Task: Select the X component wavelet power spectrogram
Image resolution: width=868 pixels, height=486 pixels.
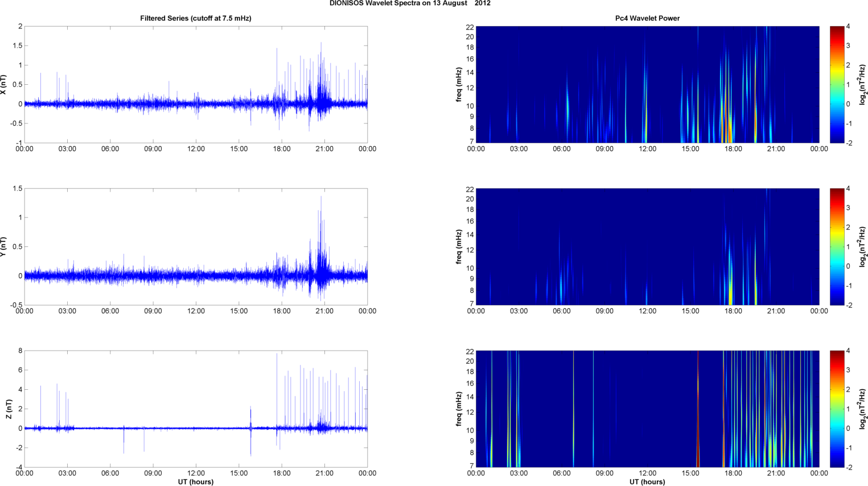Action: 647,85
